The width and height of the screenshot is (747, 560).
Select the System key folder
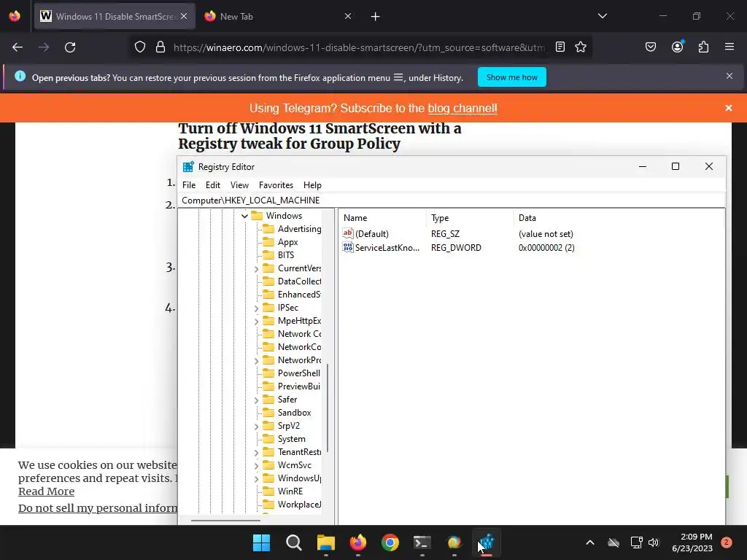285,439
